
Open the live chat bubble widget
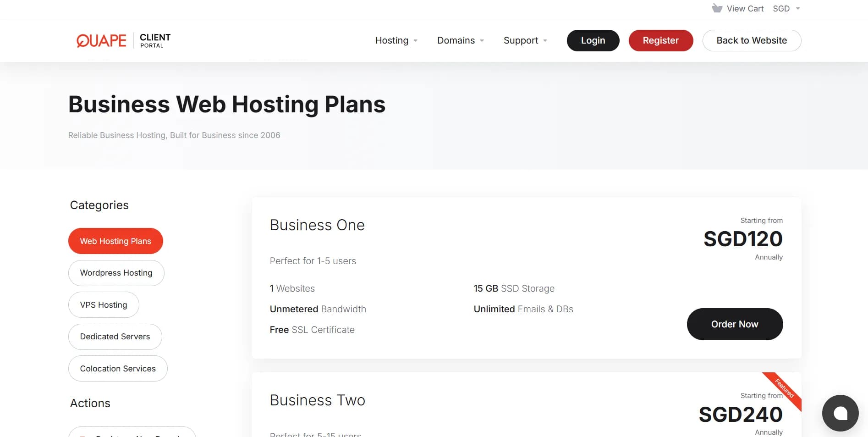coord(840,413)
